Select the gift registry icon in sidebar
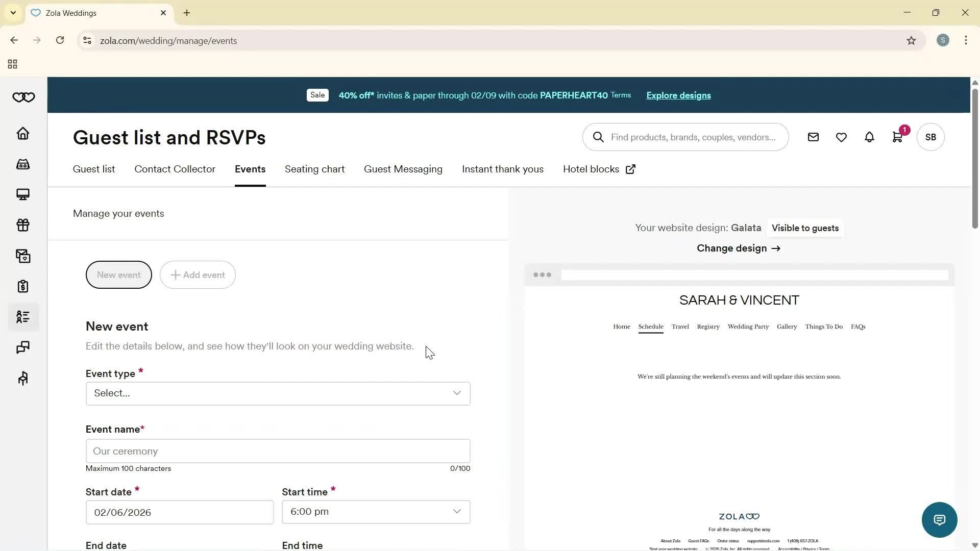 coord(23,225)
